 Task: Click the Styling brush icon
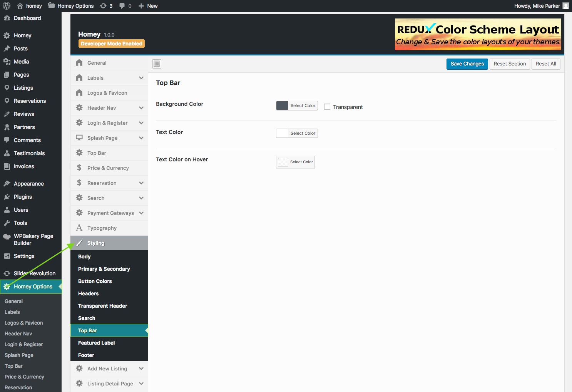[x=79, y=243]
